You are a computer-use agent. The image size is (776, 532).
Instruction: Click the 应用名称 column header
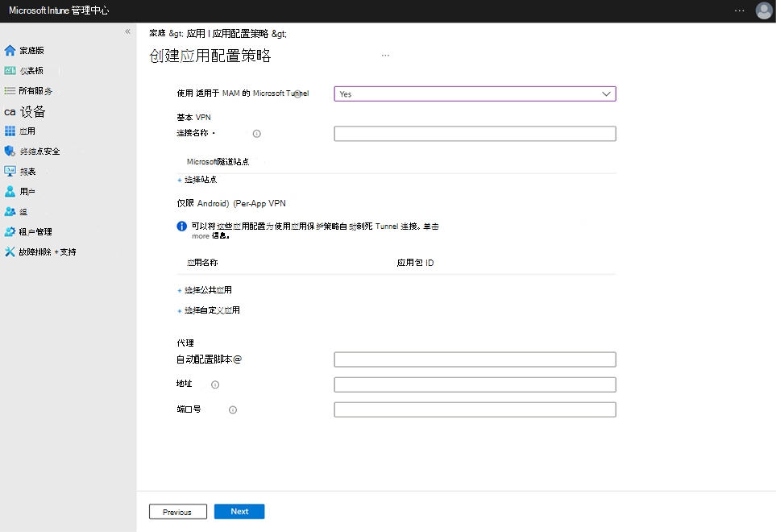[x=202, y=263]
